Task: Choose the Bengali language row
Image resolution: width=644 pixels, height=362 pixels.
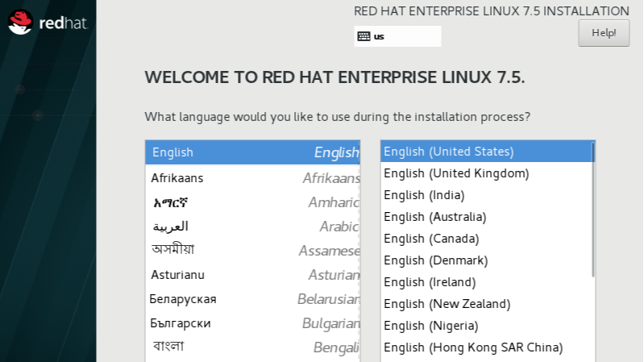Action: pyautogui.click(x=252, y=347)
